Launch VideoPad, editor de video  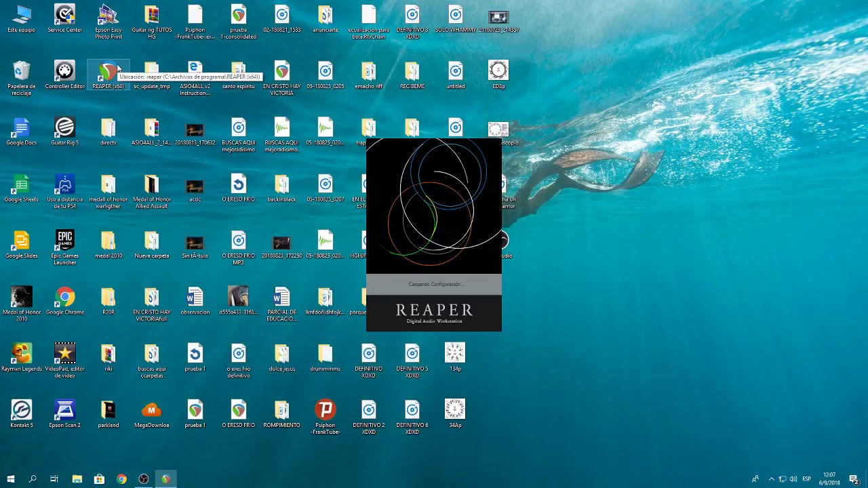(65, 361)
